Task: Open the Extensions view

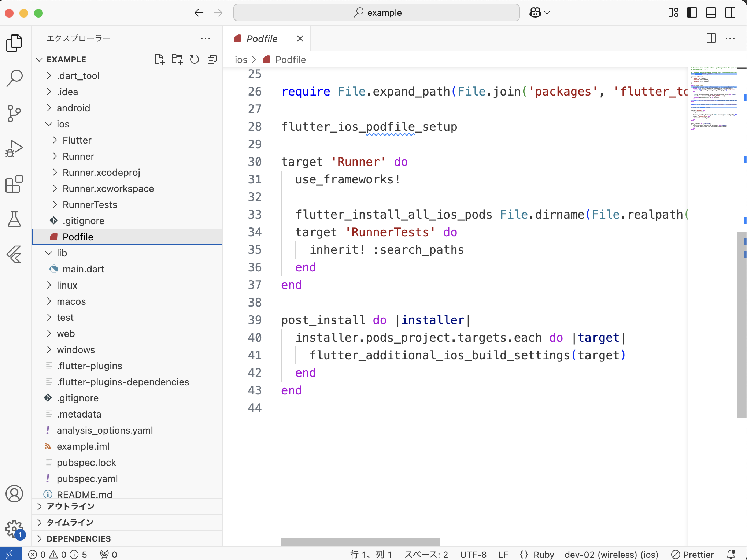Action: 14,184
